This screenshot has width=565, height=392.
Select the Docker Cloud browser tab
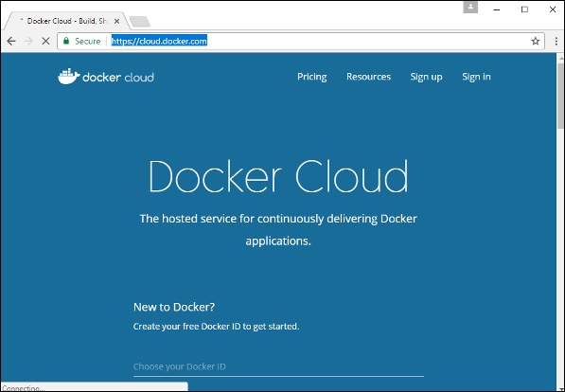click(x=66, y=21)
